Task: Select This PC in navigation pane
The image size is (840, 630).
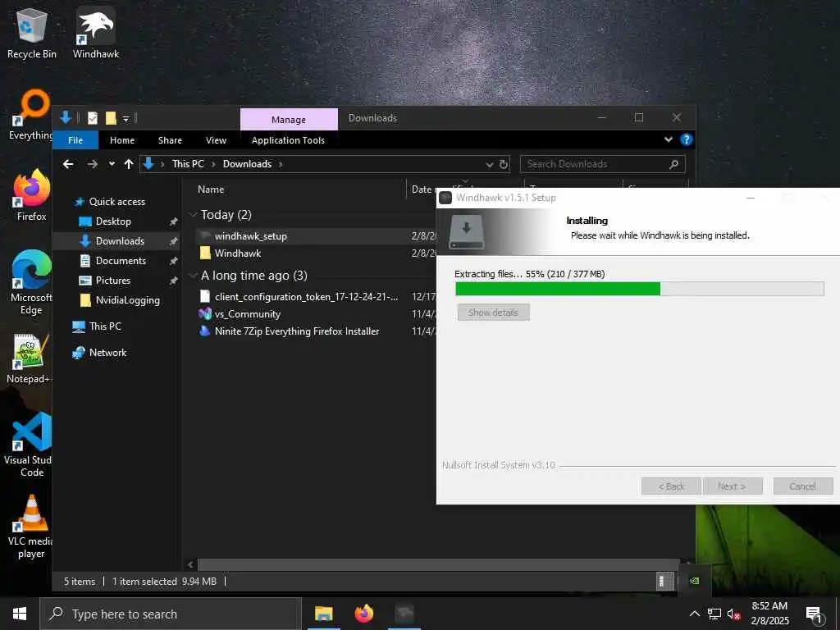Action: click(x=105, y=326)
